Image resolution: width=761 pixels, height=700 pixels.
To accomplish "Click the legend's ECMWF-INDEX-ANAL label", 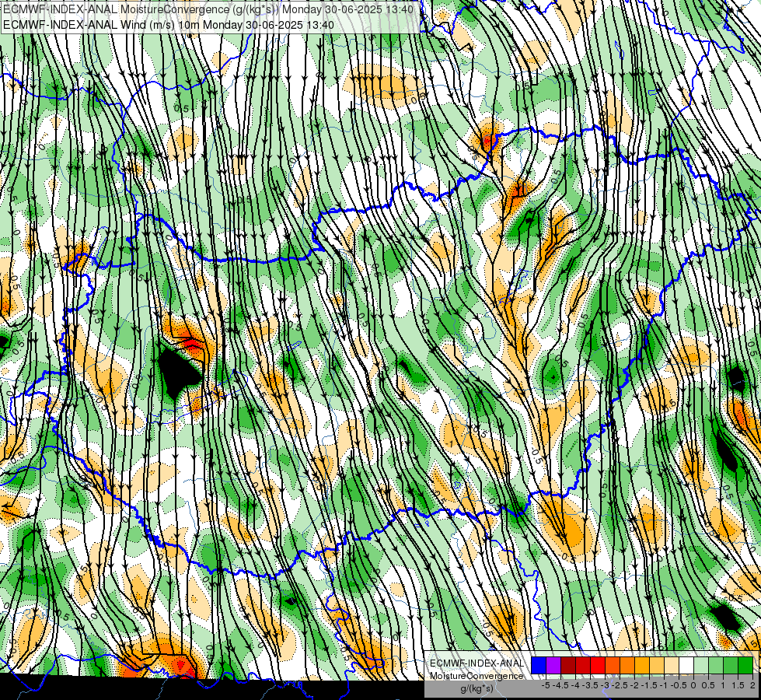I will 476,663.
